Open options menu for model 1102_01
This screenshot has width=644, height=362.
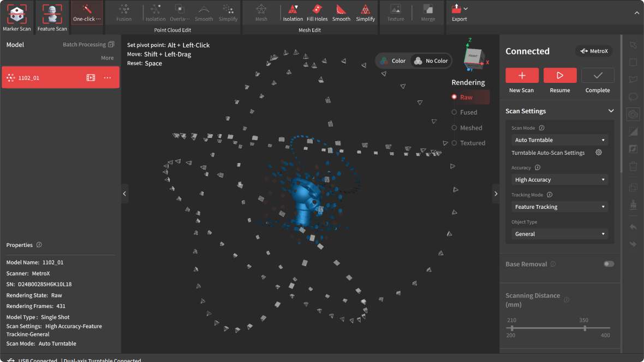108,78
